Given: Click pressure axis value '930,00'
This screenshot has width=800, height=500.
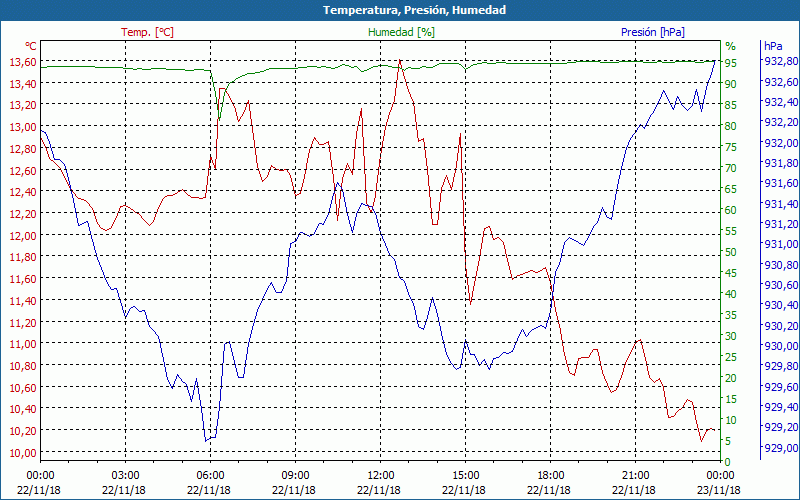Looking at the screenshot, I should pyautogui.click(x=780, y=346).
